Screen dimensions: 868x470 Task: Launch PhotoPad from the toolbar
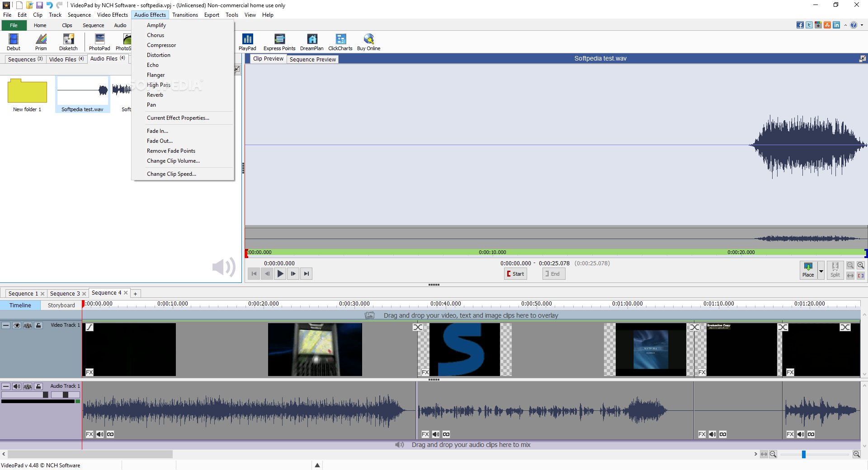point(99,42)
